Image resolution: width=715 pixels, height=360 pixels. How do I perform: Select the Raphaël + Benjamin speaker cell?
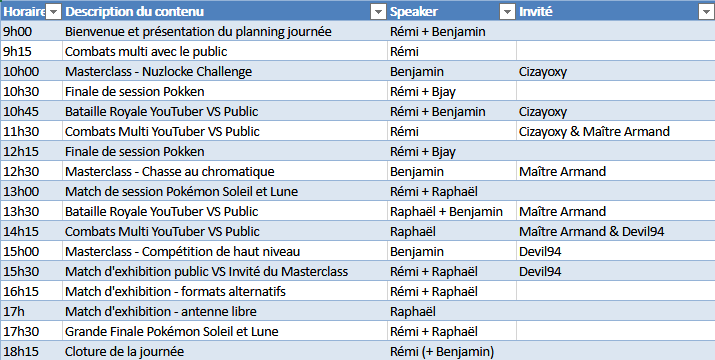tap(452, 212)
